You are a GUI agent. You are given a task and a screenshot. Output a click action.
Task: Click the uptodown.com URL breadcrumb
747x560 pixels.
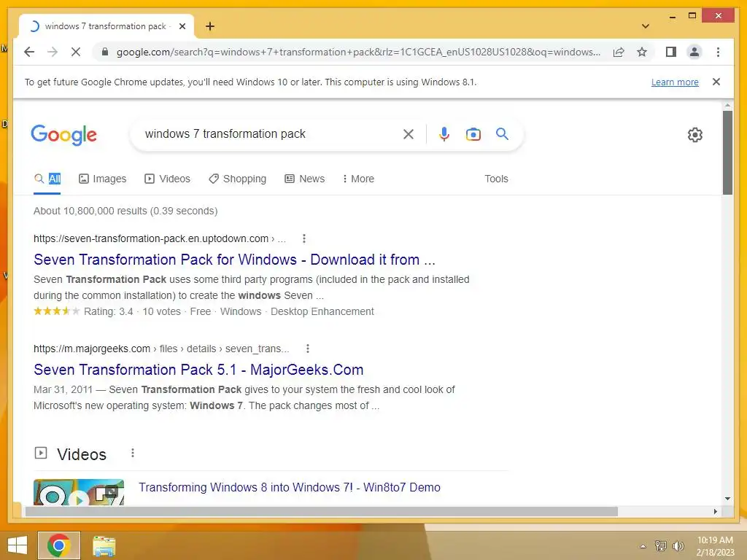(x=160, y=238)
